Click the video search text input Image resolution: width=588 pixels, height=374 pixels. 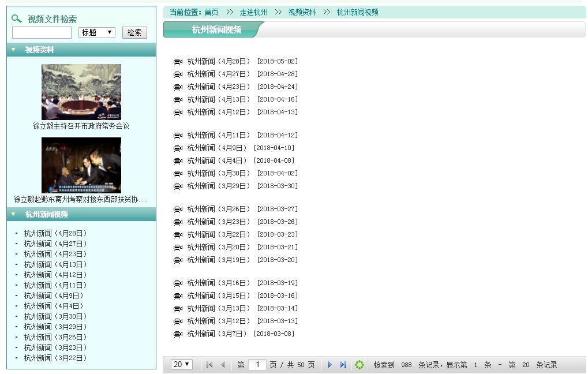click(42, 33)
